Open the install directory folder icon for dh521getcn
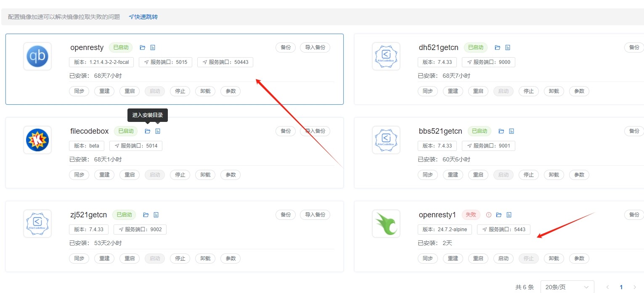The width and height of the screenshot is (644, 293). click(x=498, y=48)
